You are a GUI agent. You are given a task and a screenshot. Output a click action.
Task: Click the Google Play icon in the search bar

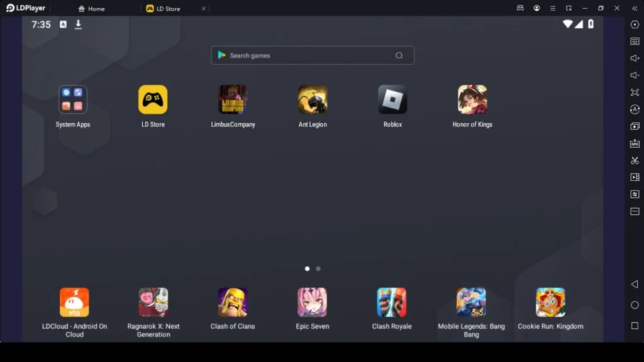pos(222,55)
